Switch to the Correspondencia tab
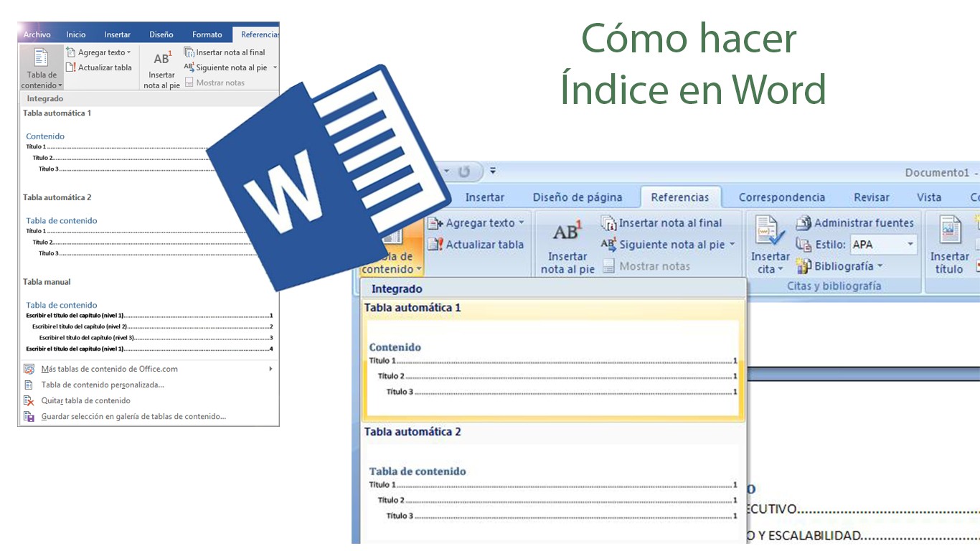980x551 pixels. click(x=782, y=197)
